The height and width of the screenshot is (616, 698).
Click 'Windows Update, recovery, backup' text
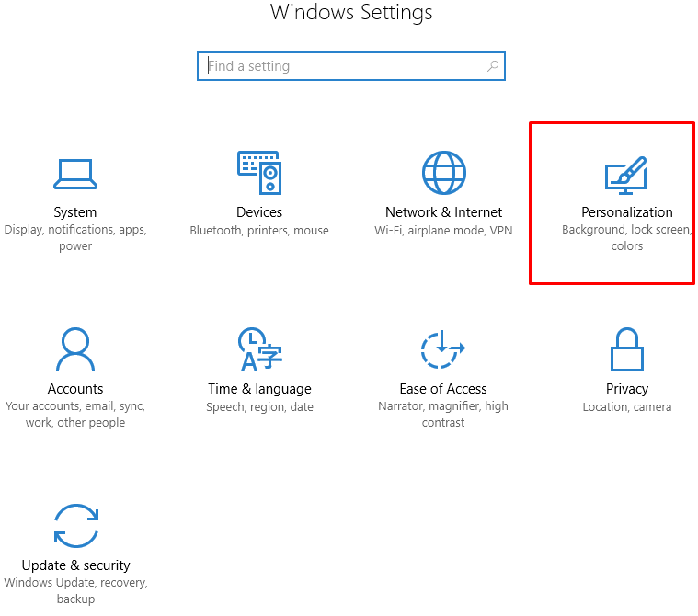tap(75, 590)
